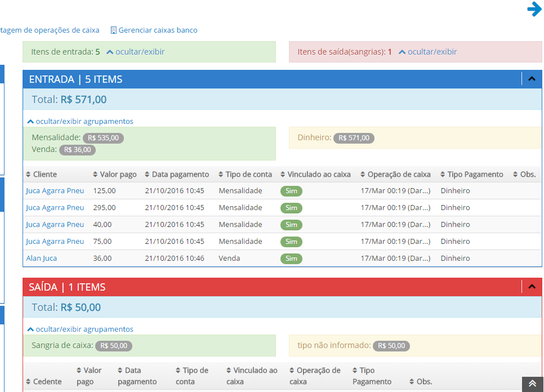
Task: Sort entries by Vinculado ao caixa column
Action: point(319,175)
